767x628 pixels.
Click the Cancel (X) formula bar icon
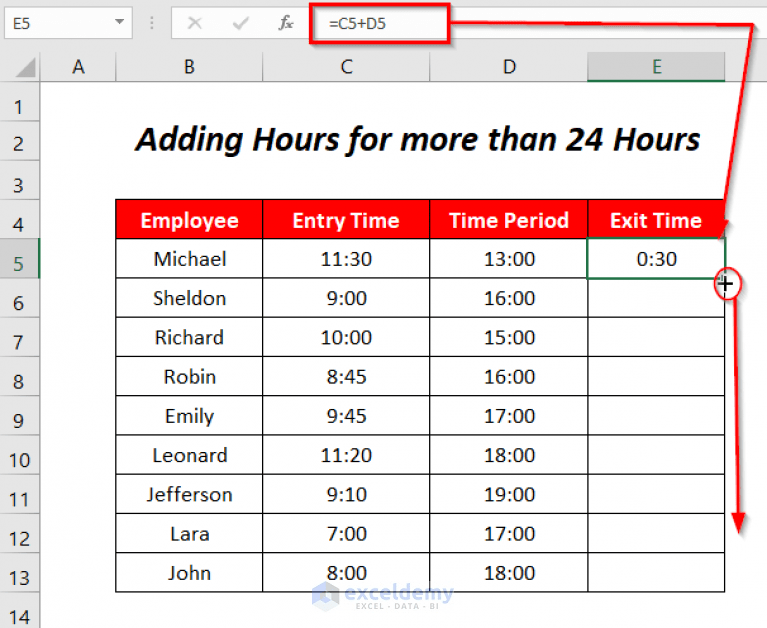(195, 23)
